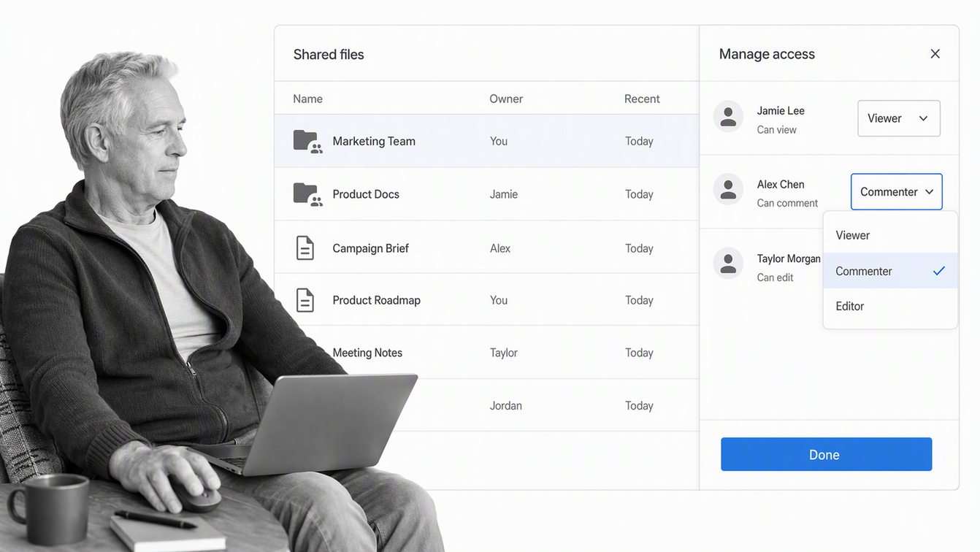Click Jamie Lee's avatar icon
980x552 pixels.
728,117
